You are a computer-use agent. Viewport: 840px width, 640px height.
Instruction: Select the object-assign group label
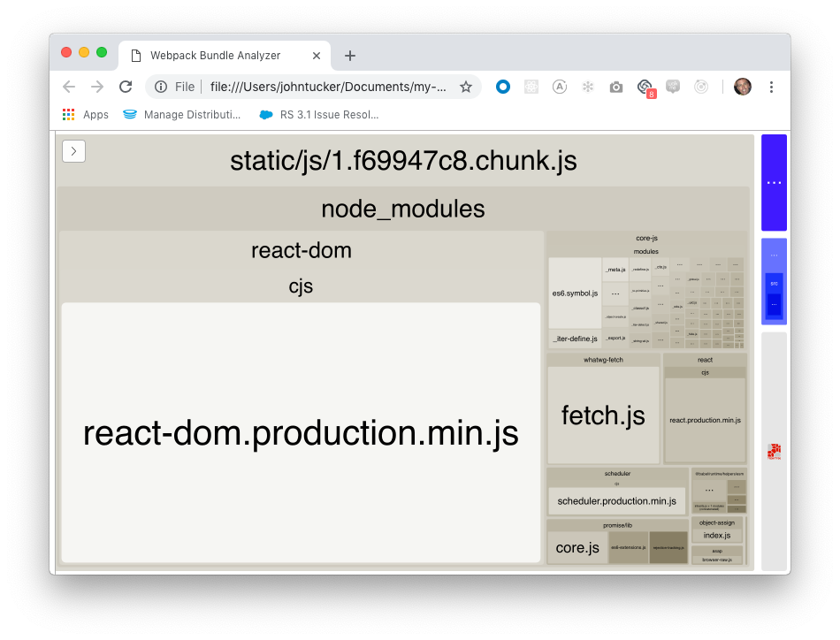[717, 522]
